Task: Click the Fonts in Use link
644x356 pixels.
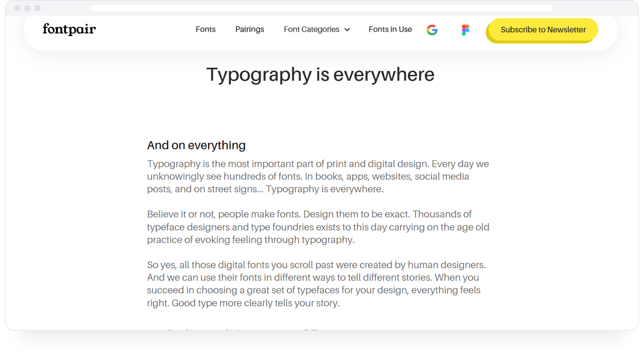Action: pyautogui.click(x=390, y=29)
